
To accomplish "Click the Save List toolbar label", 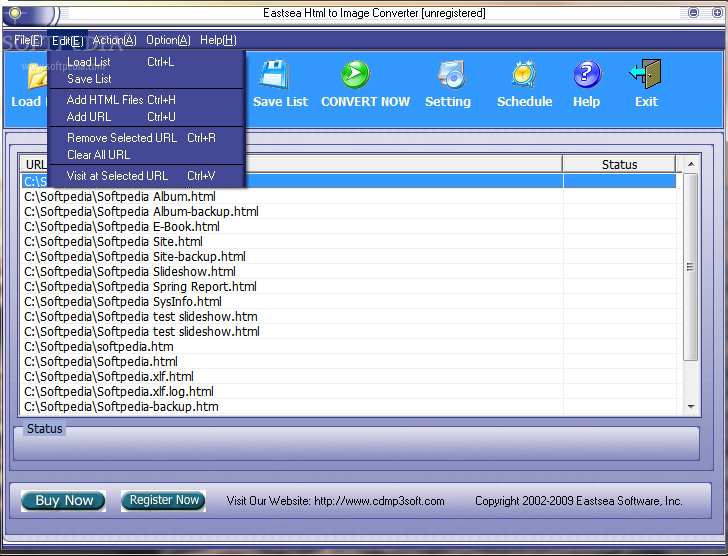I will 280,102.
